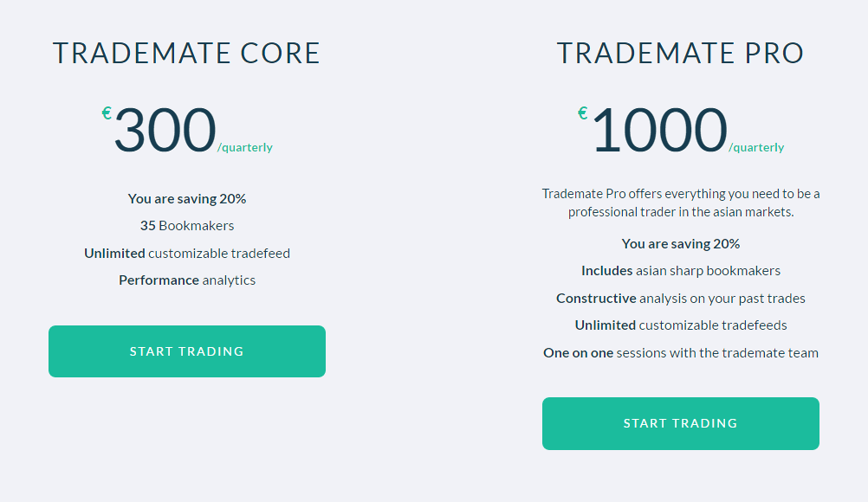Viewport: 868px width, 502px height.
Task: Click the /quarterly label under Core
Action: click(x=245, y=148)
